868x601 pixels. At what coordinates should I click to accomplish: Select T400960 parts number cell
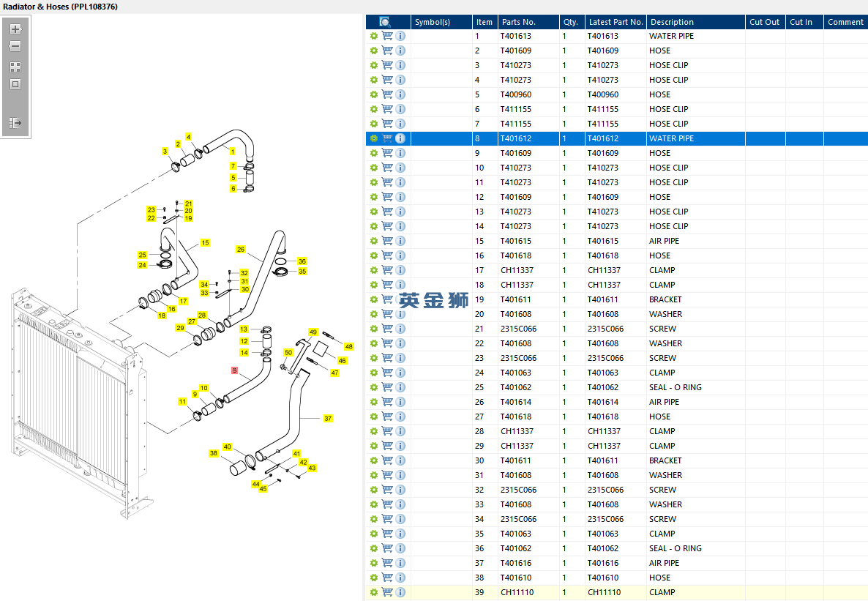(515, 94)
